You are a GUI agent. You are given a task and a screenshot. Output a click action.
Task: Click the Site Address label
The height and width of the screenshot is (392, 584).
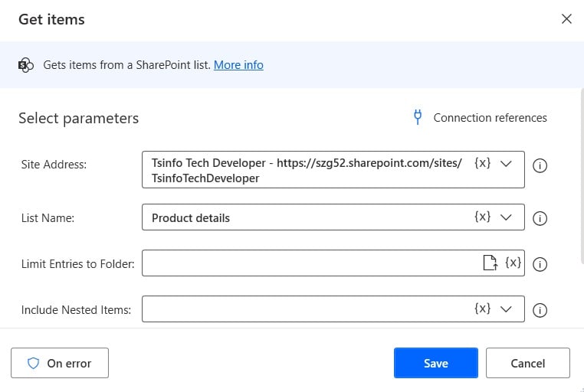click(x=54, y=165)
